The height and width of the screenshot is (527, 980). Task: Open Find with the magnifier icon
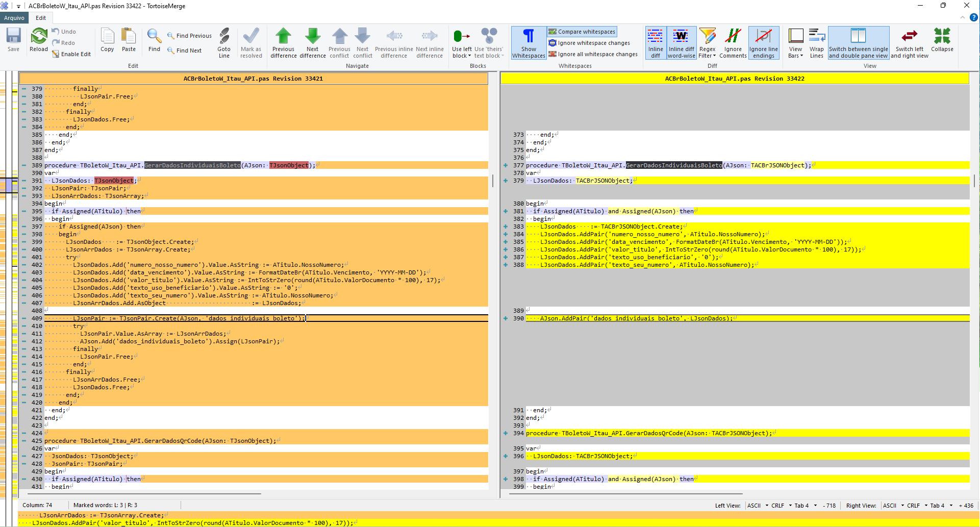[154, 40]
